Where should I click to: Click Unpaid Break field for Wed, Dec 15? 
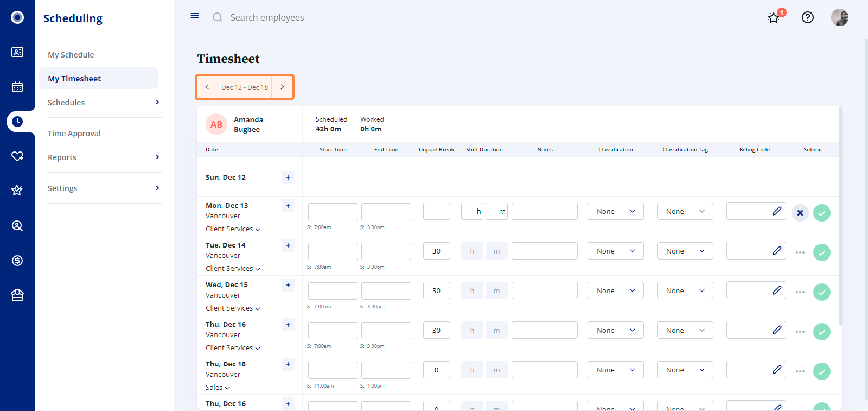coord(436,291)
